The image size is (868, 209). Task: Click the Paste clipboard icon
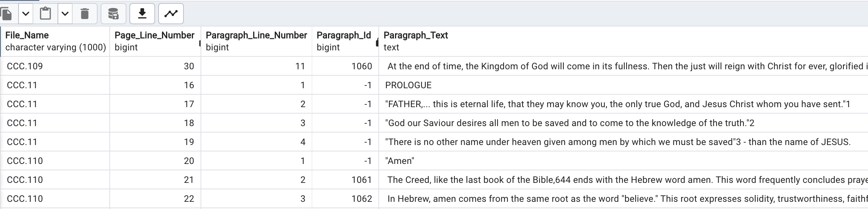click(x=45, y=14)
